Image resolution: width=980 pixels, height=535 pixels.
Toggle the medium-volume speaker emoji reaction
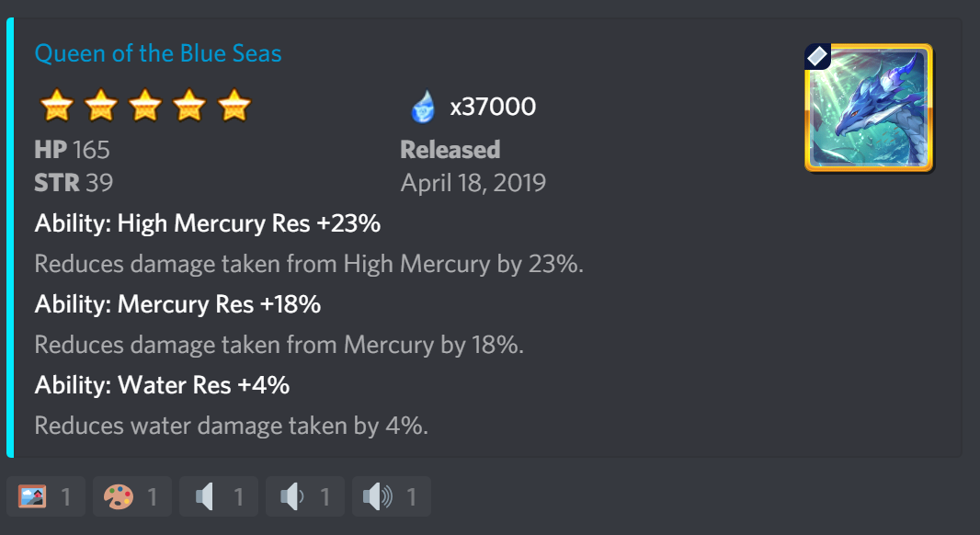click(x=304, y=497)
